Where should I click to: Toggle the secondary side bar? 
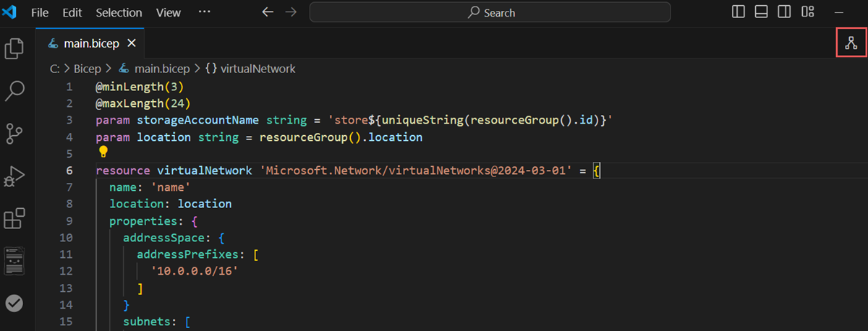click(784, 12)
